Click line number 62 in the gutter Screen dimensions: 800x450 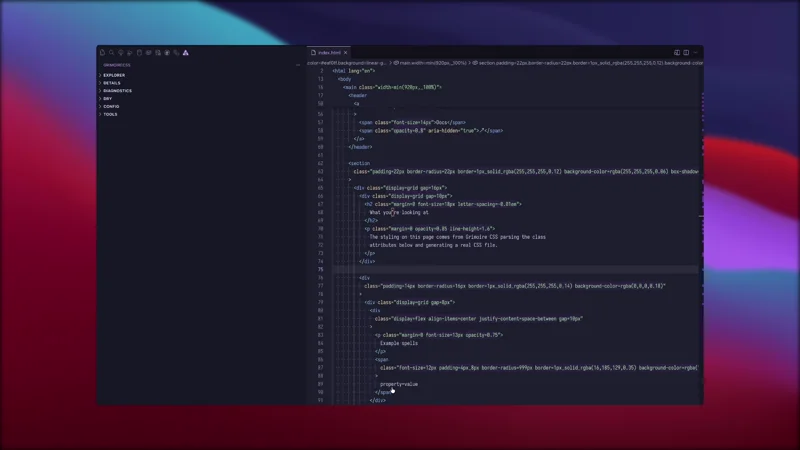pyautogui.click(x=320, y=163)
